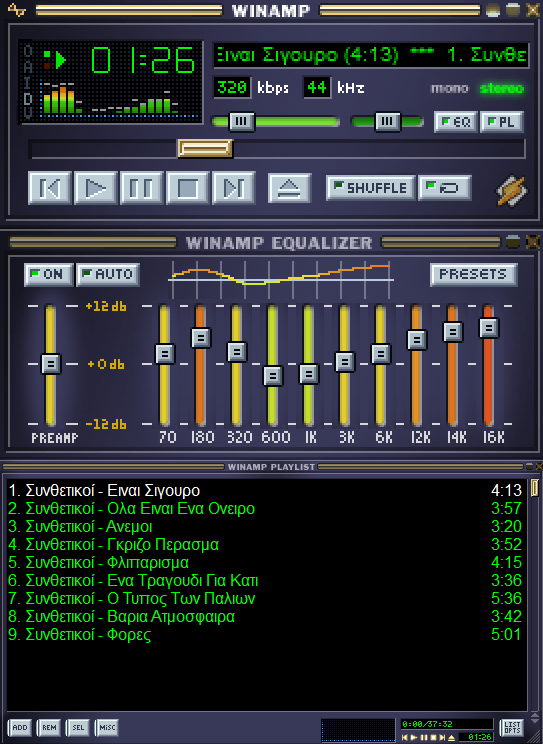
Task: Click the seek bar position handle
Action: 205,149
